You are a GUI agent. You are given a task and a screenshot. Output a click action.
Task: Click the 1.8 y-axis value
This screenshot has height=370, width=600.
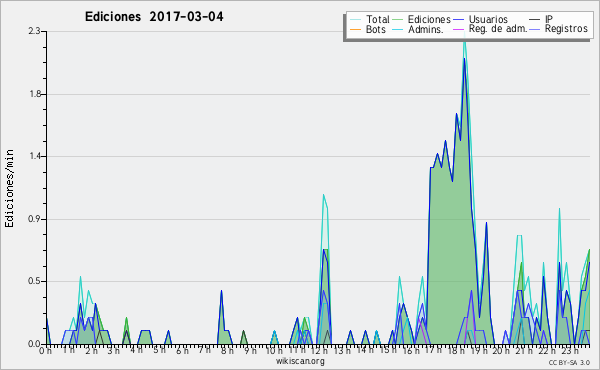[34, 94]
